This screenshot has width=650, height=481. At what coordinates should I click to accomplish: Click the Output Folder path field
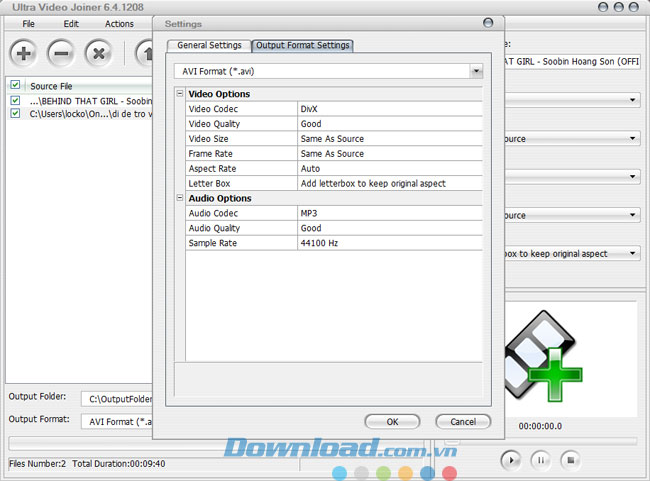click(x=117, y=399)
